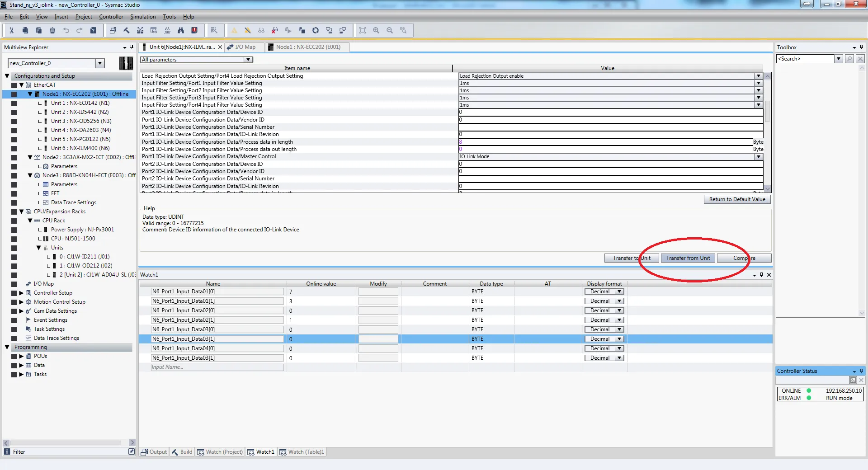868x470 pixels.
Task: Click the Delete trash can icon
Action: pyautogui.click(x=52, y=30)
